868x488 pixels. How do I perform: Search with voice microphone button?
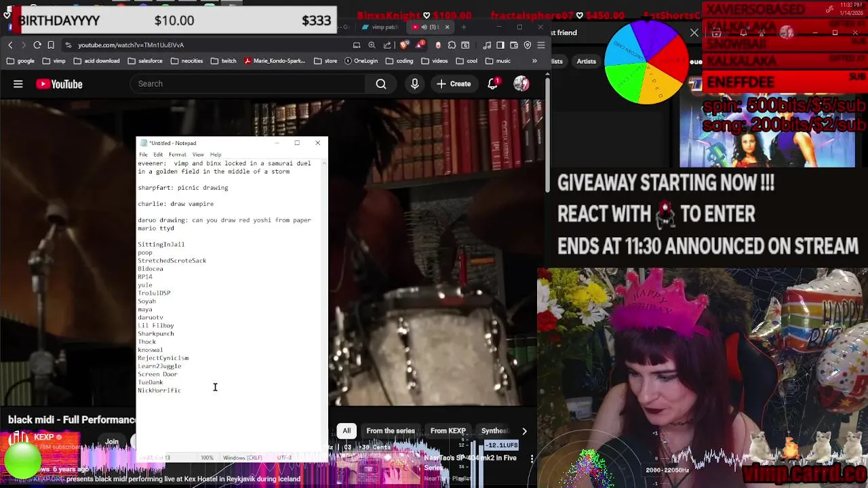[x=415, y=84]
